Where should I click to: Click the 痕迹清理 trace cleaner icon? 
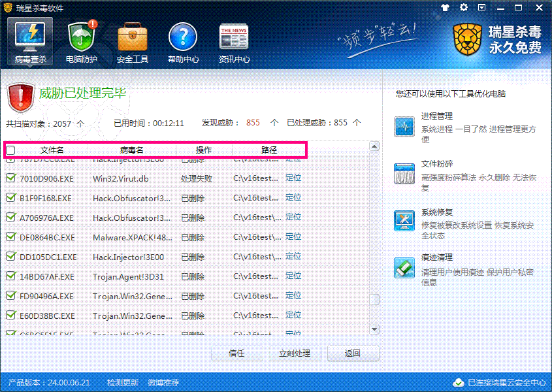tap(404, 268)
